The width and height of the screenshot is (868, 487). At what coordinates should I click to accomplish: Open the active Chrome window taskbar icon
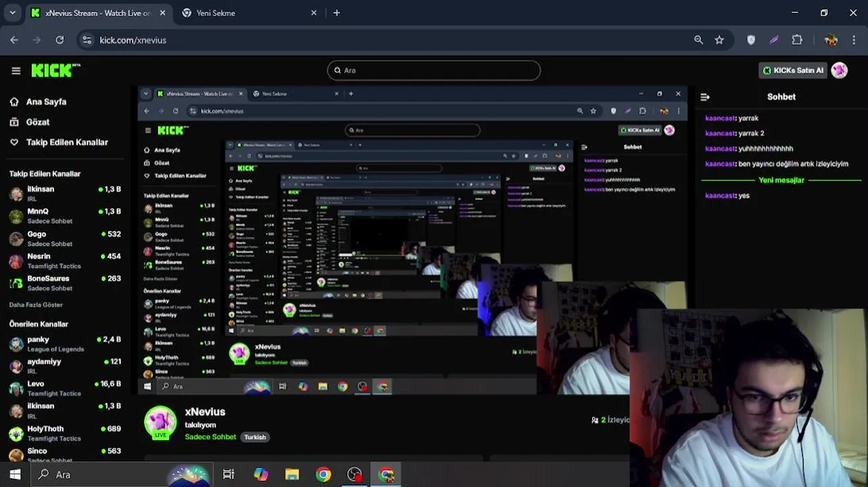pyautogui.click(x=386, y=474)
